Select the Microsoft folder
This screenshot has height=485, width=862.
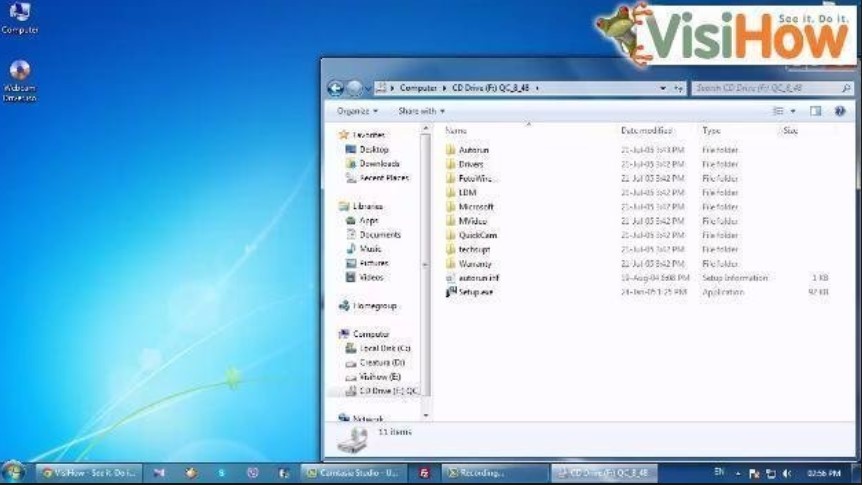470,207
